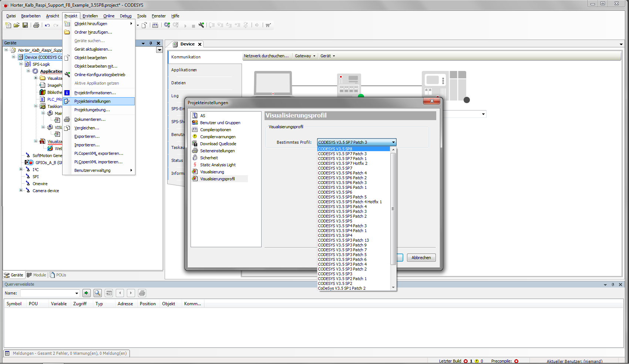Click the Undo arrow in the toolbar
Screen dimensions: 629x364
(x=47, y=25)
